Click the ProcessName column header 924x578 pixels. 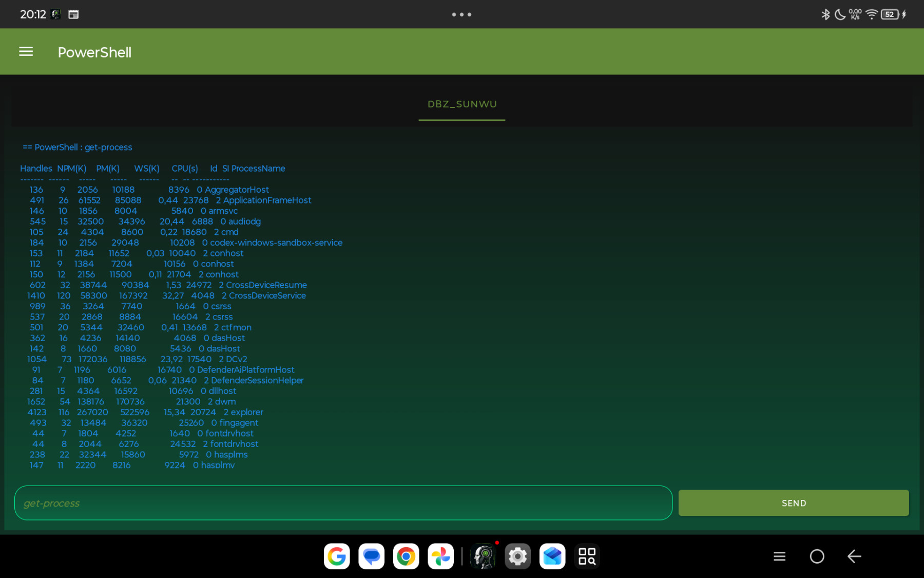pyautogui.click(x=258, y=169)
